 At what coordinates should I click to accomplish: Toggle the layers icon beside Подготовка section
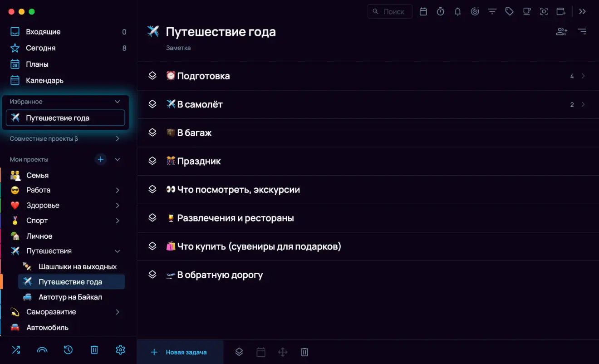(152, 76)
